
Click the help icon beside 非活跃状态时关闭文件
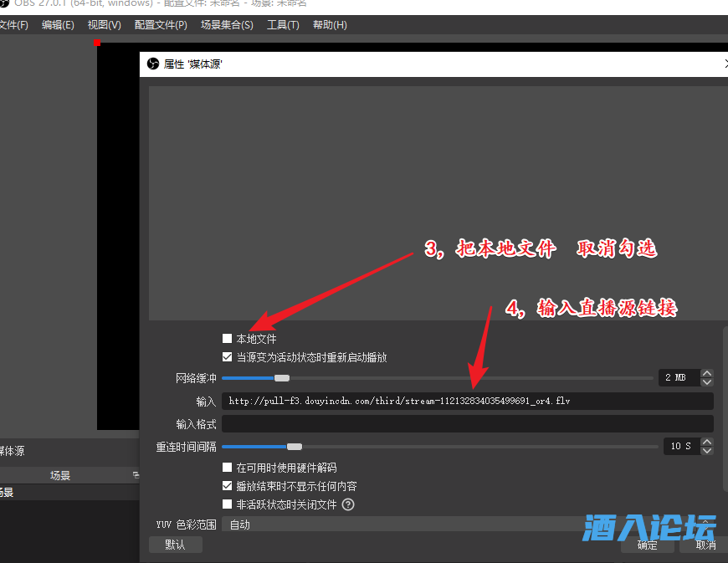tap(348, 504)
